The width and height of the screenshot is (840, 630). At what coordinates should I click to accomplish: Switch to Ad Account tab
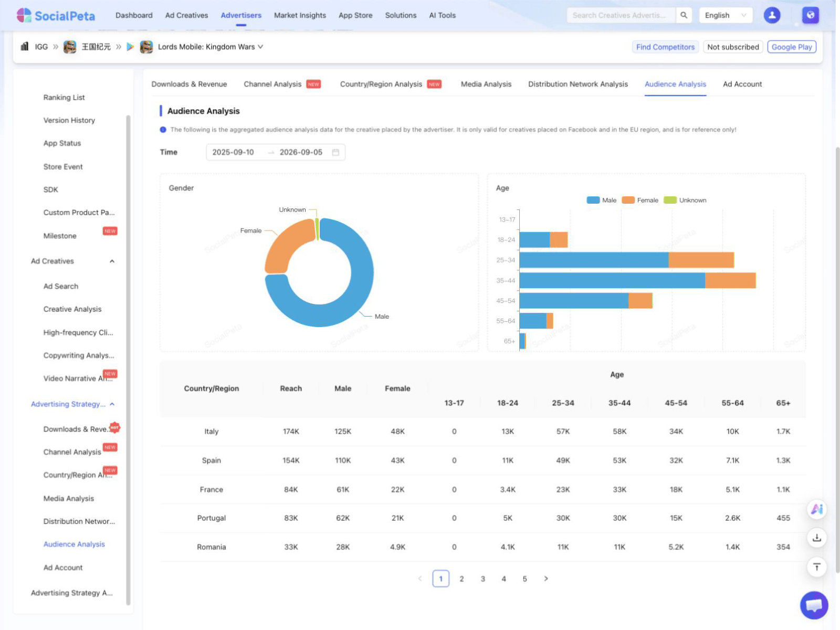click(742, 84)
